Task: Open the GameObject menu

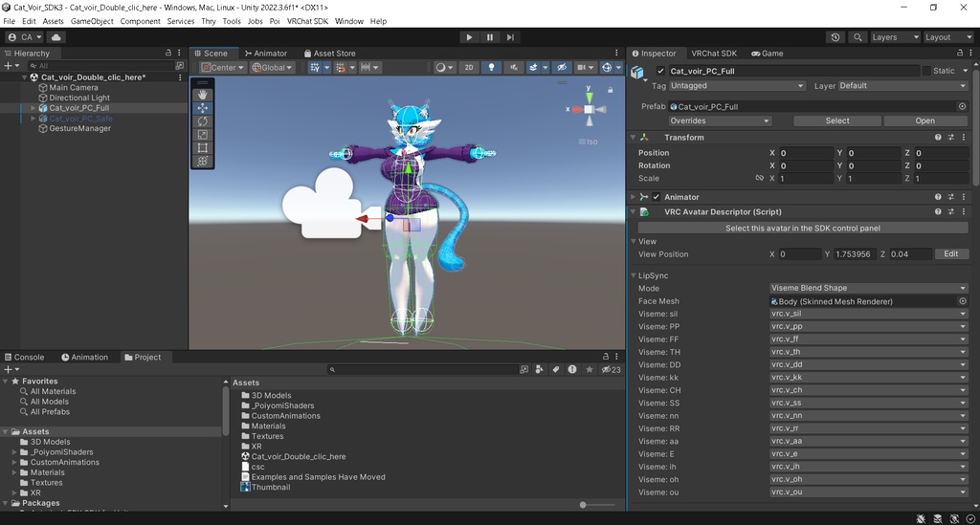Action: point(92,21)
